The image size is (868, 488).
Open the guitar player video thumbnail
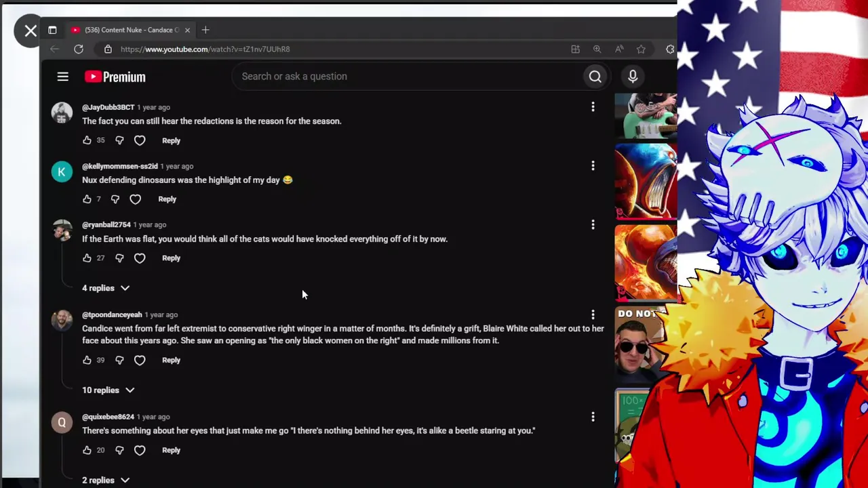646,116
